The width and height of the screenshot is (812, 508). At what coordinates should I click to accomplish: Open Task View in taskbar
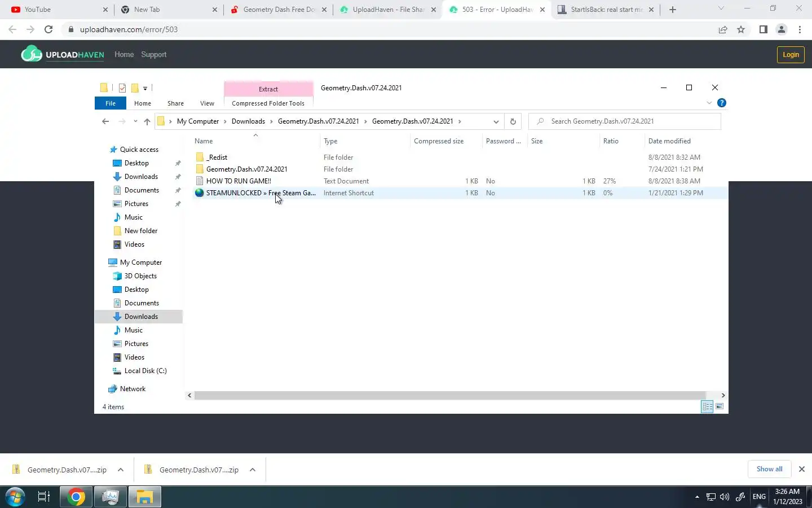(x=43, y=497)
